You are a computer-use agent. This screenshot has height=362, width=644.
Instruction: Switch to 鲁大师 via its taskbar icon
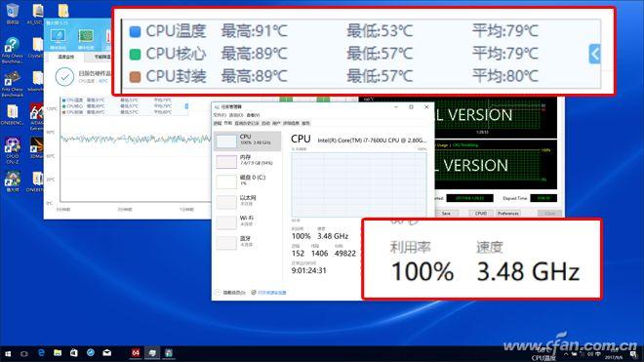[x=169, y=353]
